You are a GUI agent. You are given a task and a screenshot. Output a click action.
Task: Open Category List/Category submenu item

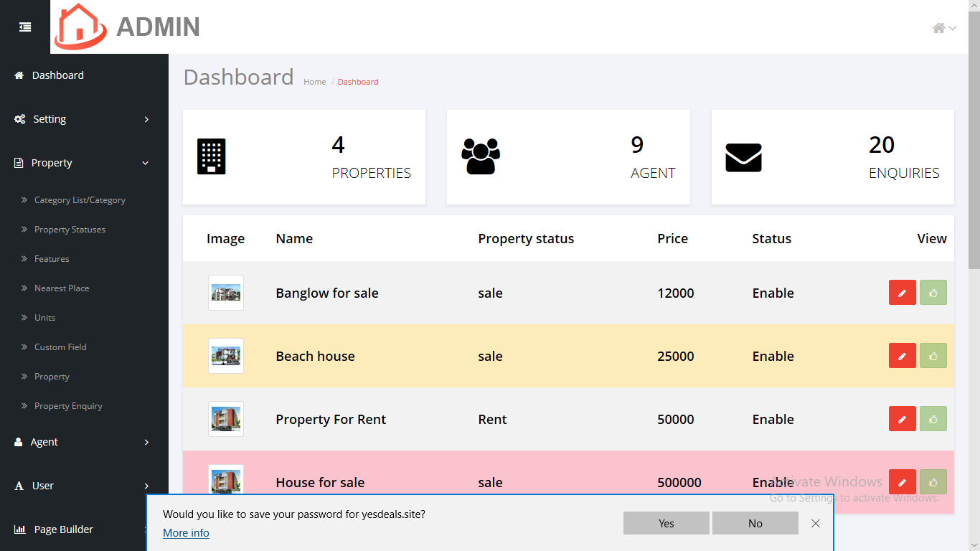[80, 200]
